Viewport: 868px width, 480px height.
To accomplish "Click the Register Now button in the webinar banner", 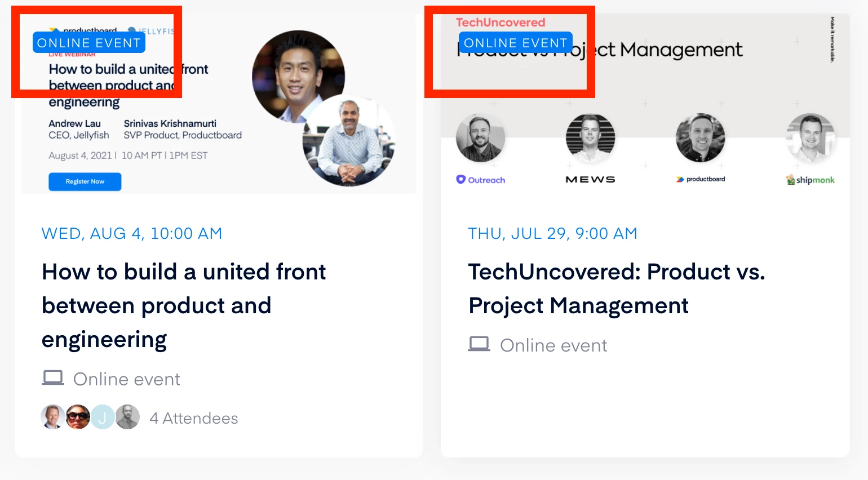I will [x=85, y=181].
